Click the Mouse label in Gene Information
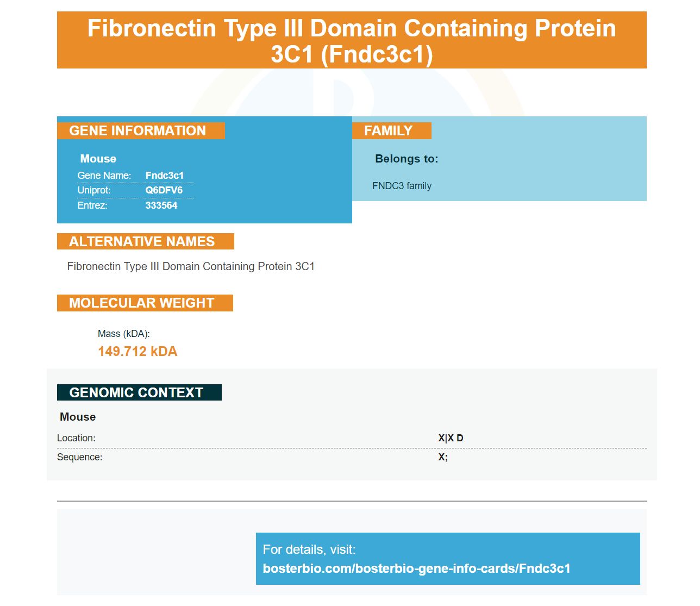This screenshot has height=606, width=700. point(98,159)
